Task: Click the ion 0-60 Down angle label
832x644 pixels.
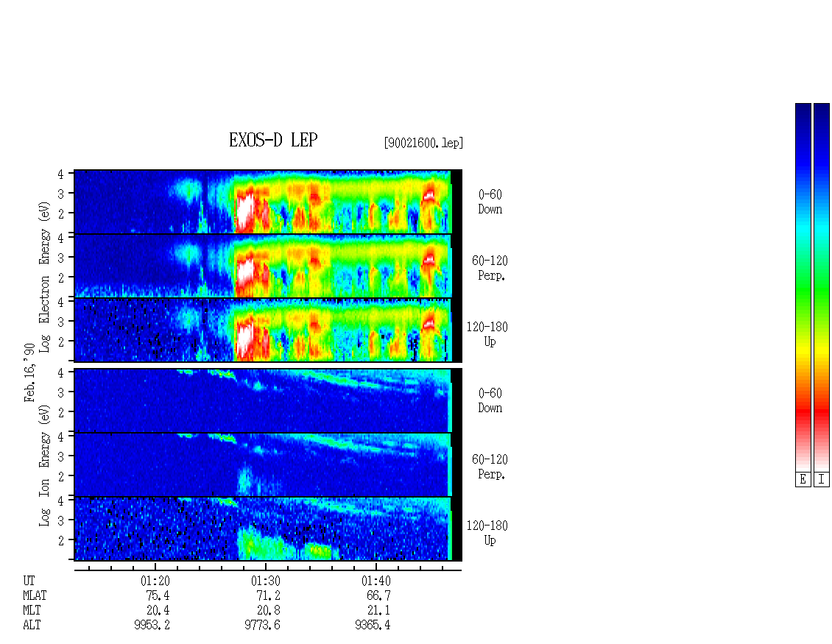Action: pyautogui.click(x=490, y=400)
